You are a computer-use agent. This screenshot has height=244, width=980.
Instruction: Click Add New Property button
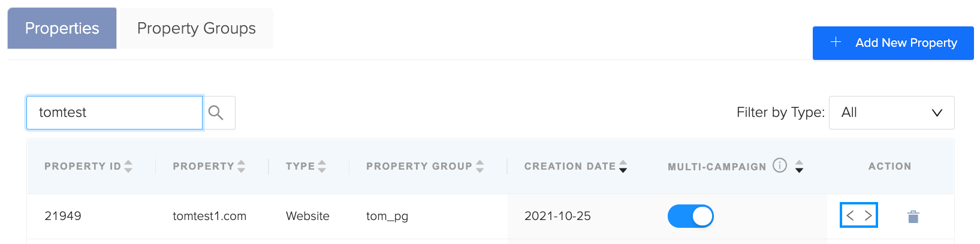click(893, 43)
